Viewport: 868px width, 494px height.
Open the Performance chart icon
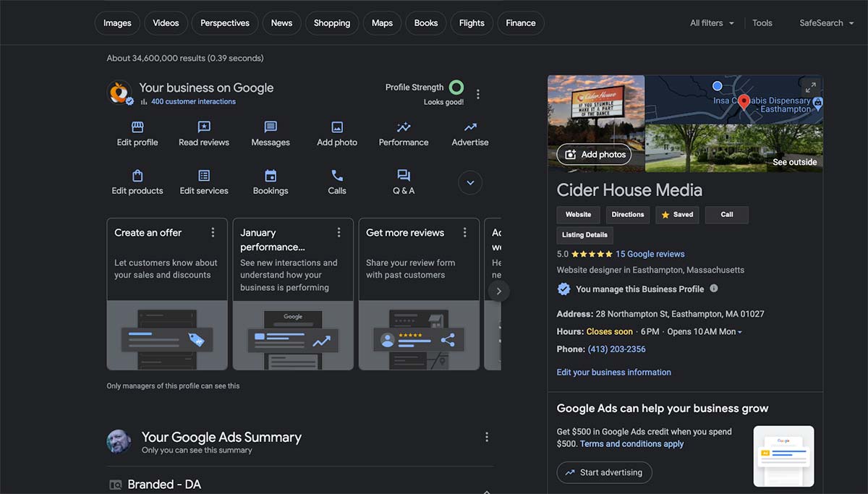tap(404, 127)
